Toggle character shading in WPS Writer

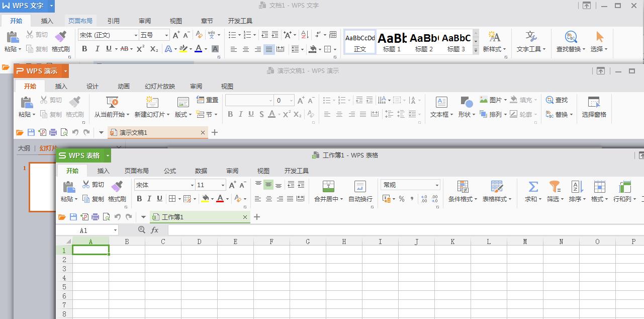[215, 49]
